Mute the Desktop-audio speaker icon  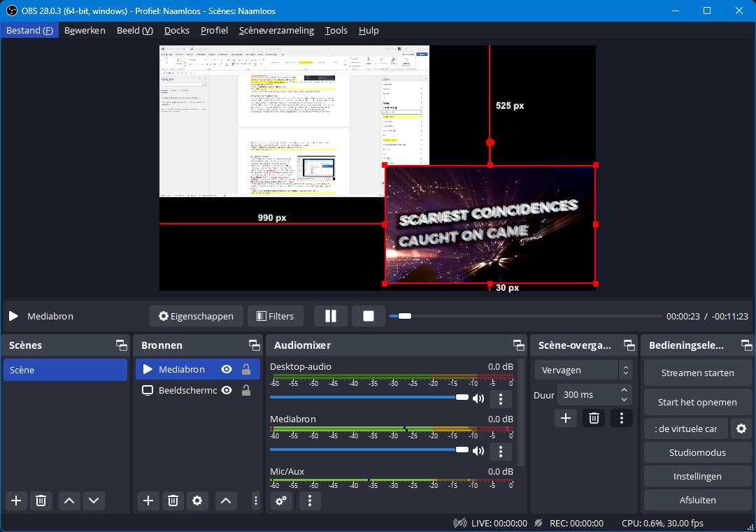click(x=478, y=399)
